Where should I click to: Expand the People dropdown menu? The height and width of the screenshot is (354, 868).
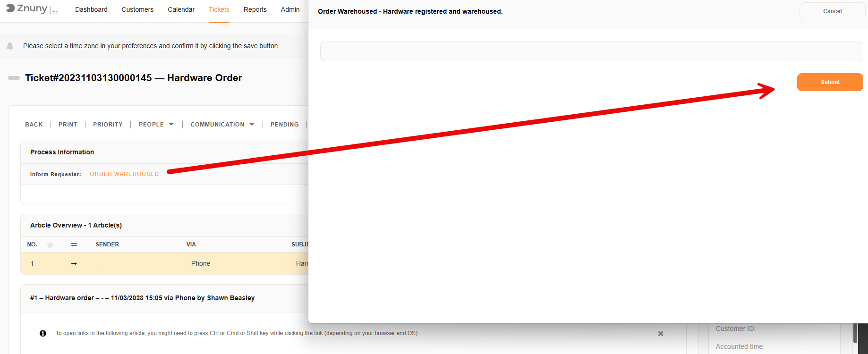[156, 125]
